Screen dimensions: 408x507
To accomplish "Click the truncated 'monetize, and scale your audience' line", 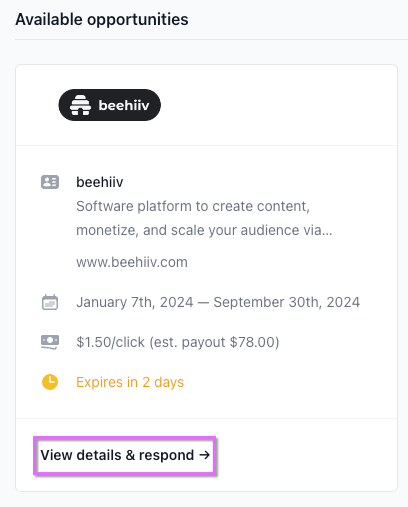I will point(204,230).
